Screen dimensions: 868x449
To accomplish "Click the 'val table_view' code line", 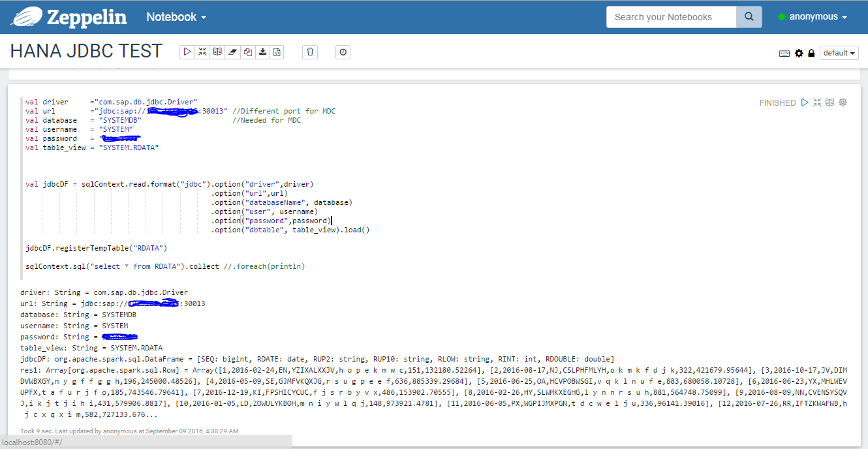I will [92, 147].
